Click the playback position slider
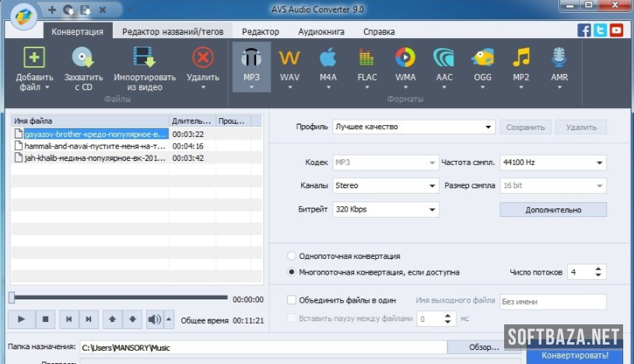 point(118,298)
